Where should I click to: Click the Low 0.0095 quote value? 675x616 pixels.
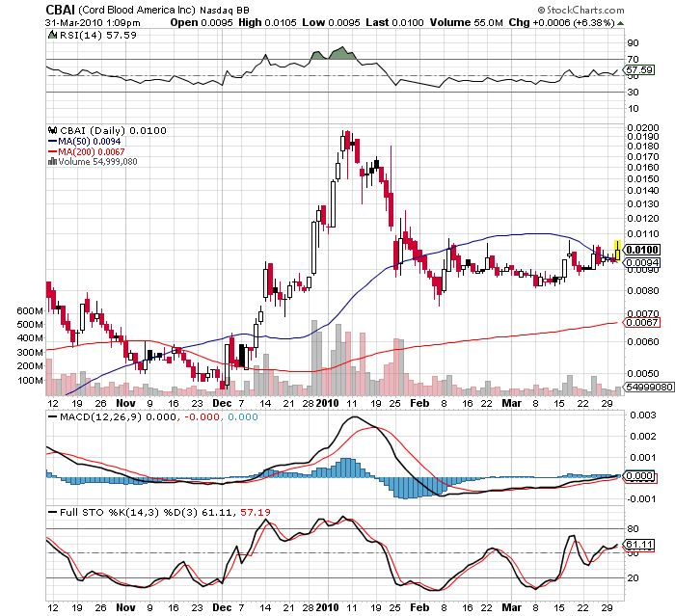(331, 23)
